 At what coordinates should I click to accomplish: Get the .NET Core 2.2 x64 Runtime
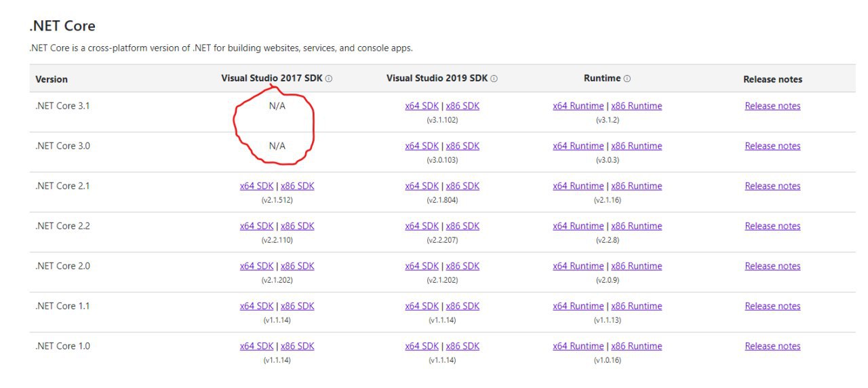click(x=578, y=226)
